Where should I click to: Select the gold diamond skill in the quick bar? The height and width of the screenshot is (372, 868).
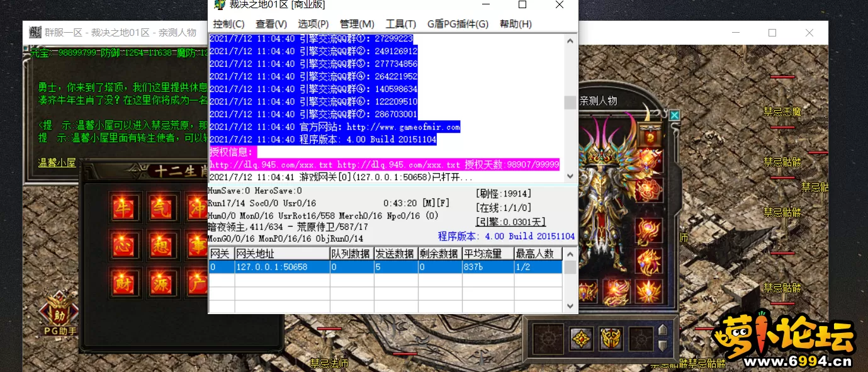coord(581,339)
